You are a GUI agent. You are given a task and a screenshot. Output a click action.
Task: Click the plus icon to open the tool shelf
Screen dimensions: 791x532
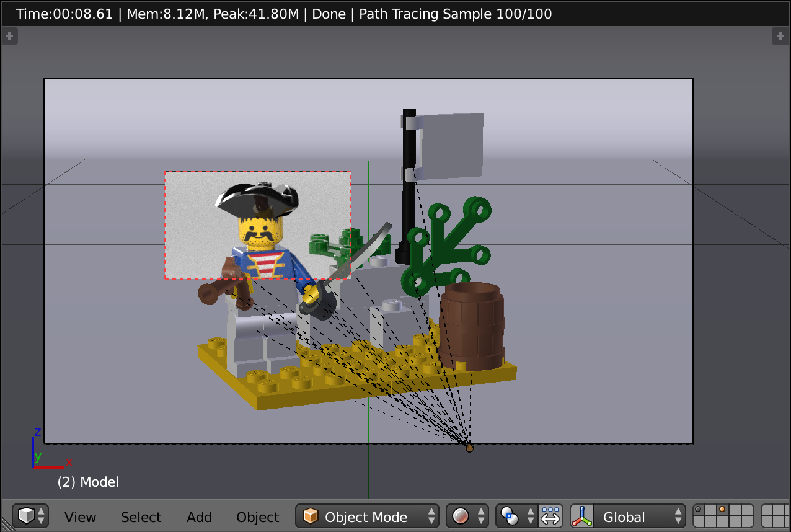[9, 36]
